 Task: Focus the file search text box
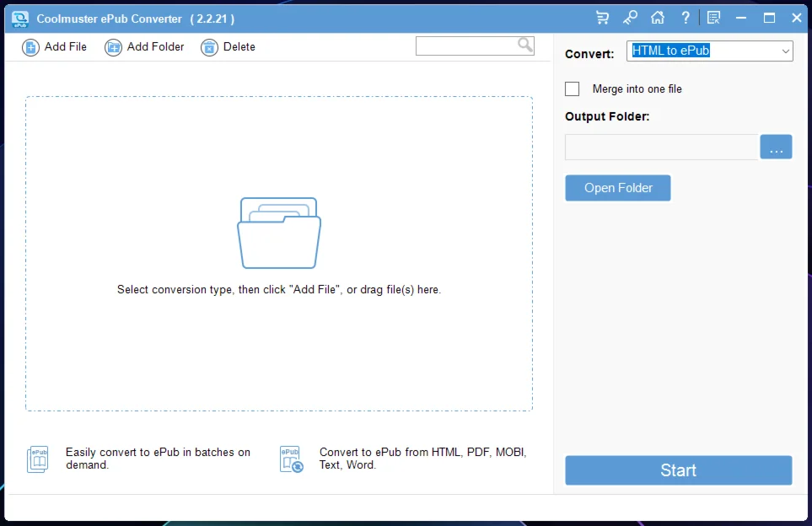[465, 46]
